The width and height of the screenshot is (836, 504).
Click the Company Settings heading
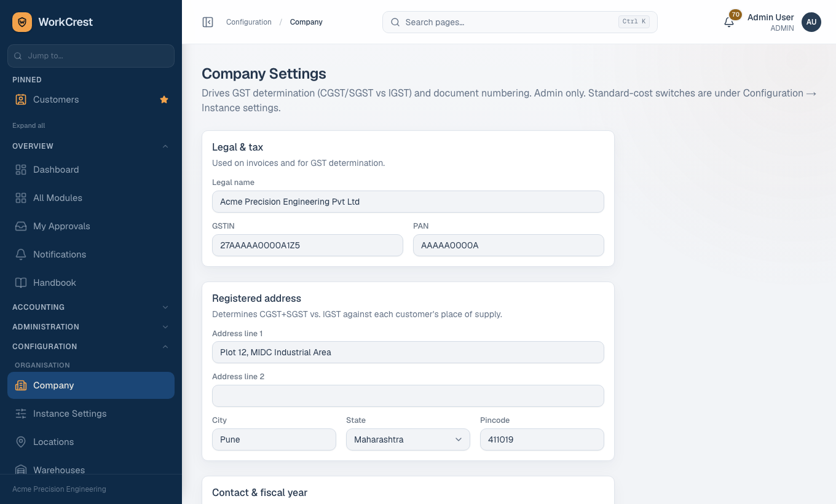pos(264,74)
